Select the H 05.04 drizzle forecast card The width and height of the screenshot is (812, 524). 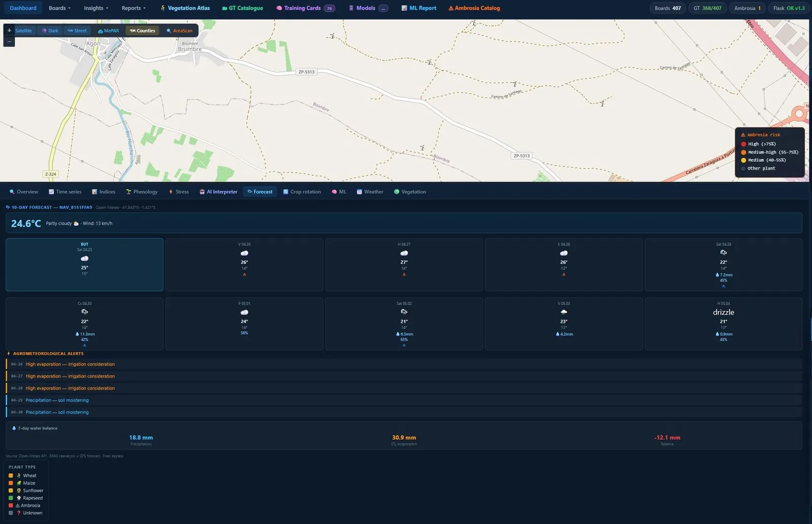(723, 324)
